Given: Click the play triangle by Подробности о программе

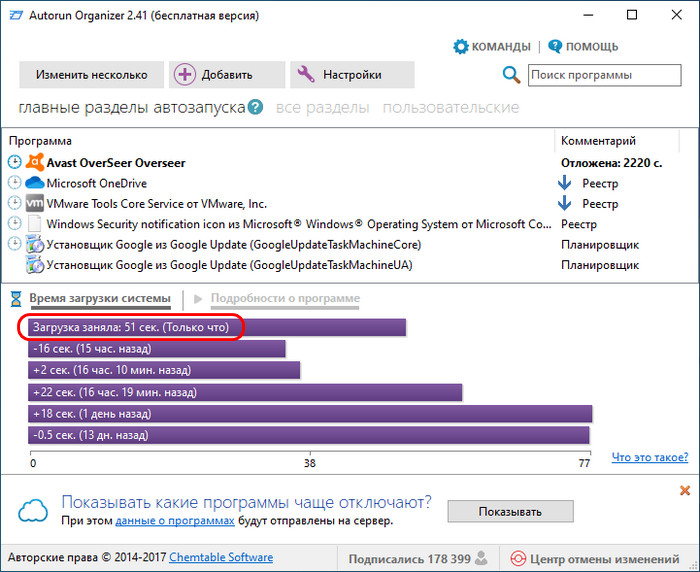Looking at the screenshot, I should tap(198, 299).
